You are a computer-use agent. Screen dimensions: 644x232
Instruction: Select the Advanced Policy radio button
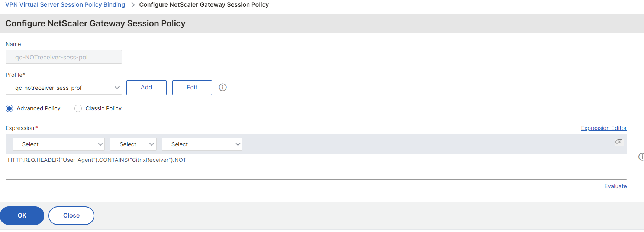(x=10, y=108)
